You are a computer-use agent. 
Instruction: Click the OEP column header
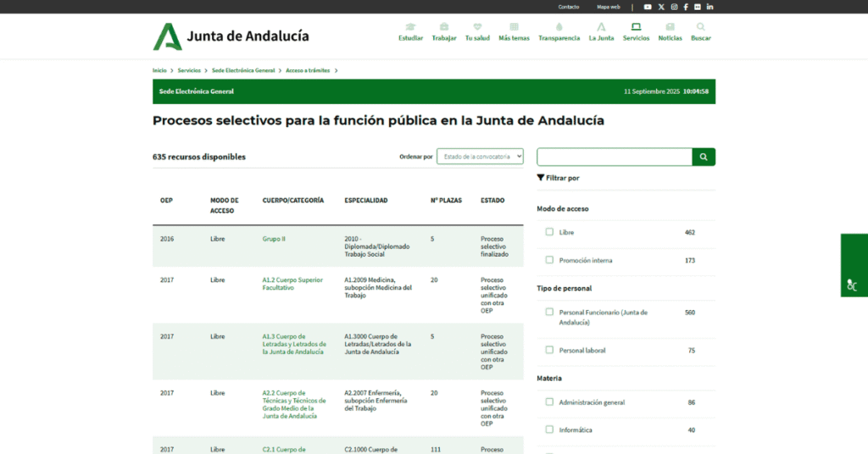[167, 200]
